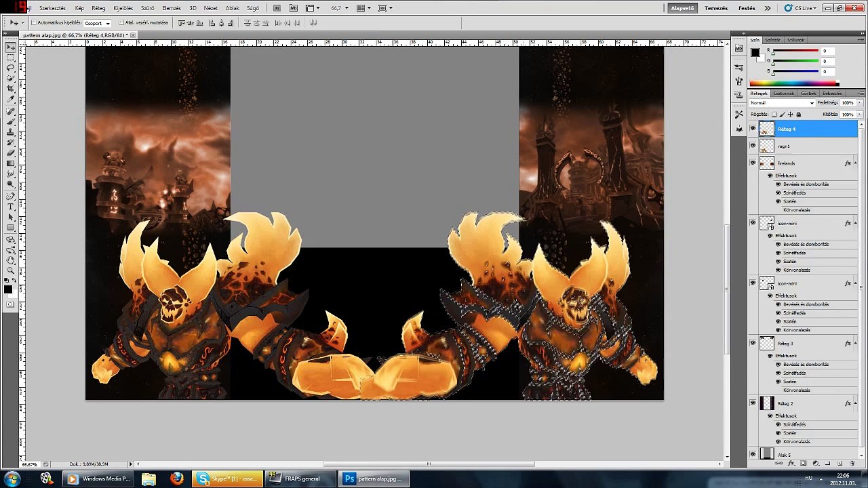Select the Eyedropper tool
Image resolution: width=868 pixels, height=488 pixels.
[x=11, y=100]
